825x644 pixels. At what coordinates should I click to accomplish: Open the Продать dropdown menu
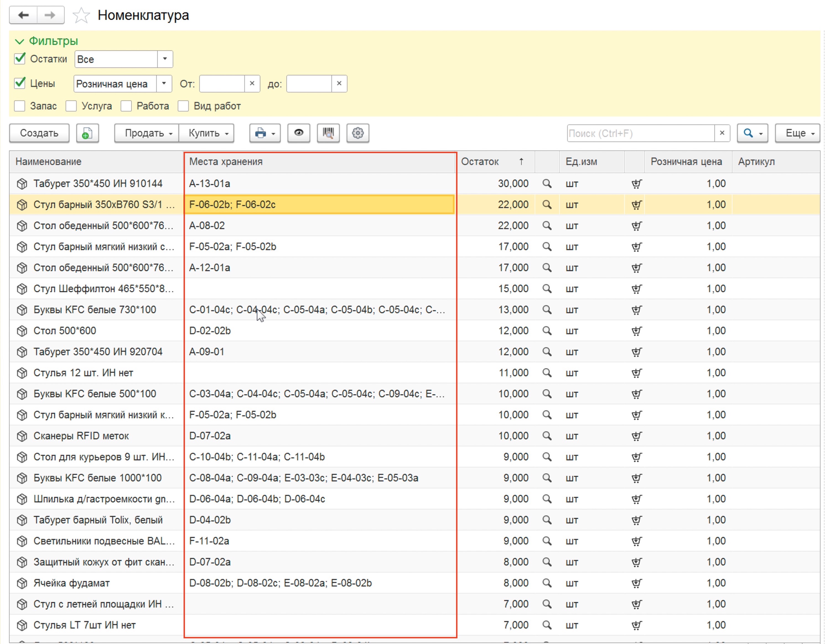pyautogui.click(x=147, y=133)
